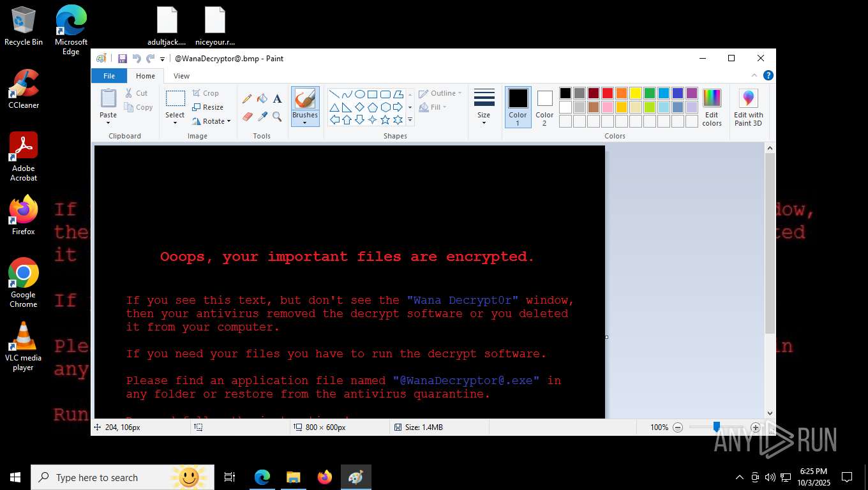This screenshot has width=868, height=490.
Task: Open Firefox from the taskbar
Action: point(325,477)
